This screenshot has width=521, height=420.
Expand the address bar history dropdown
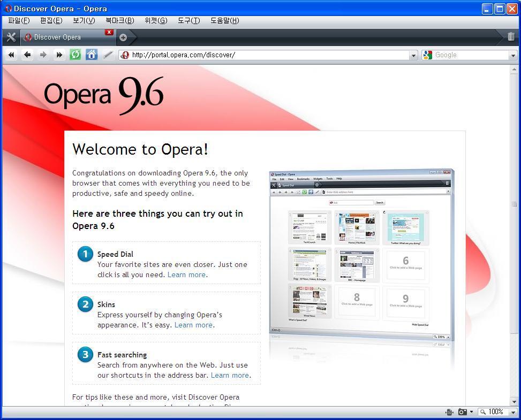tap(413, 56)
